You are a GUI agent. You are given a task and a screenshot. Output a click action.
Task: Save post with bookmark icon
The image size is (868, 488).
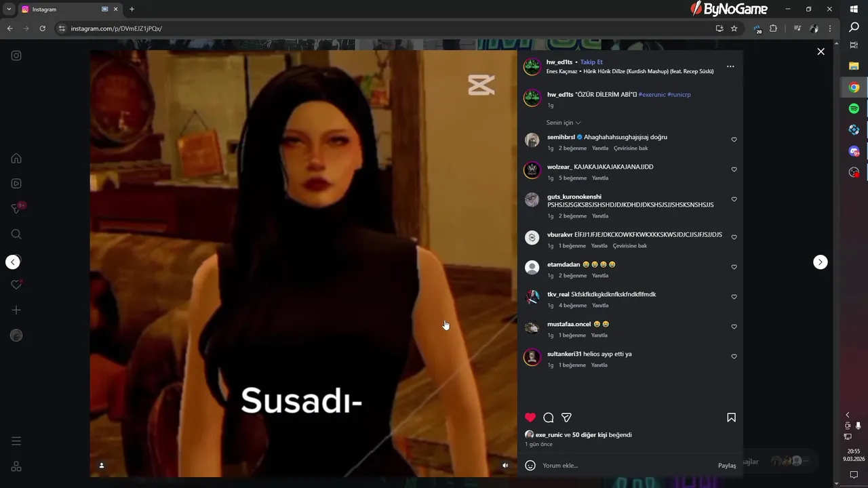(731, 418)
